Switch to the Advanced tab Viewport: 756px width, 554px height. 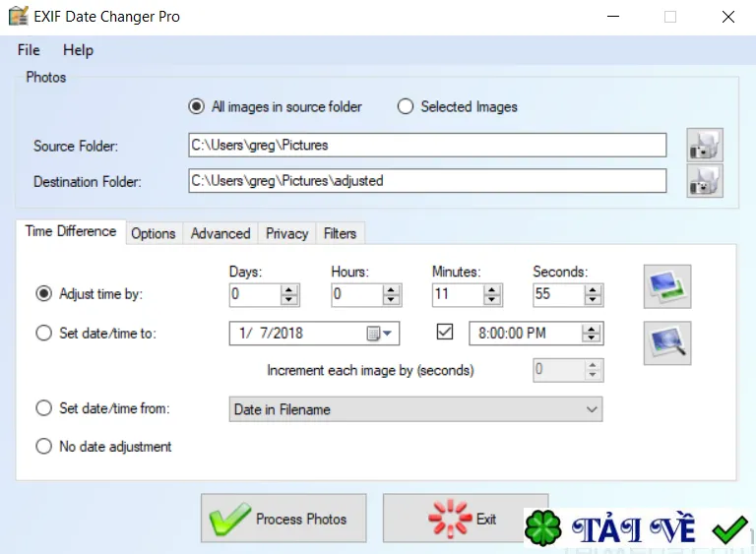tap(220, 233)
